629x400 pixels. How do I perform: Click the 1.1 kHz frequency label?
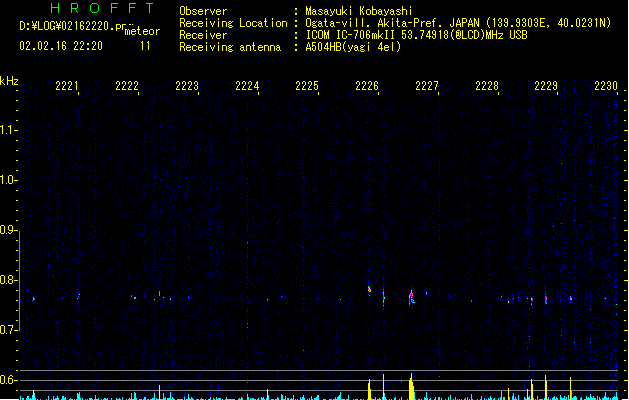pyautogui.click(x=8, y=130)
